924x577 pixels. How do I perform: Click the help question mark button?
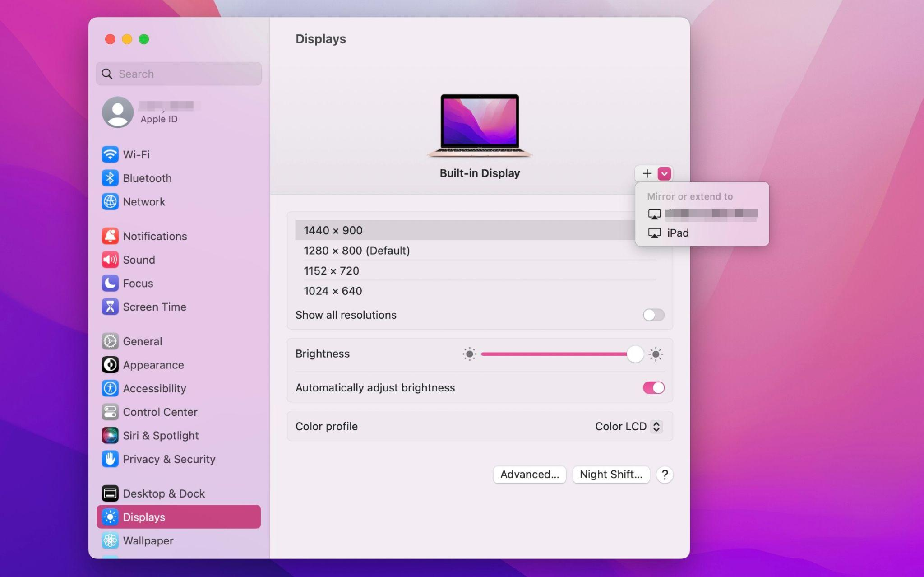[x=665, y=475]
